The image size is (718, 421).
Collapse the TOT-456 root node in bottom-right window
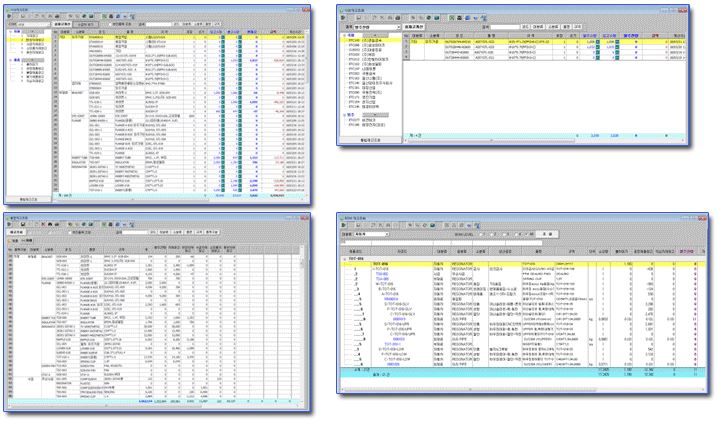click(343, 258)
